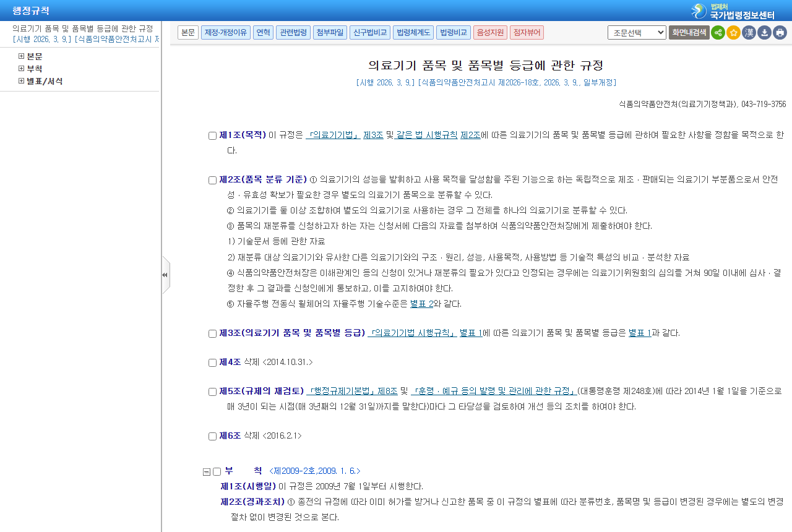Screen dimensions: 792x532
Task: Select the 본문 tab button
Action: point(188,32)
